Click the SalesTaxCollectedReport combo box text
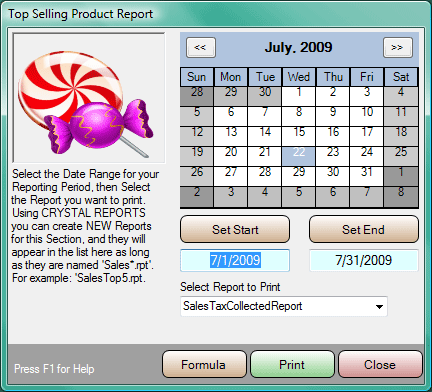This screenshot has height=392, width=432. [x=243, y=306]
